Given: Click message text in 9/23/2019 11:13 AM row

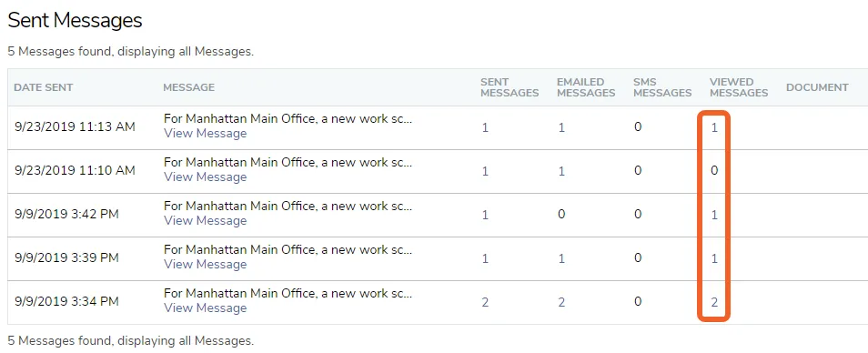Looking at the screenshot, I should (x=288, y=119).
